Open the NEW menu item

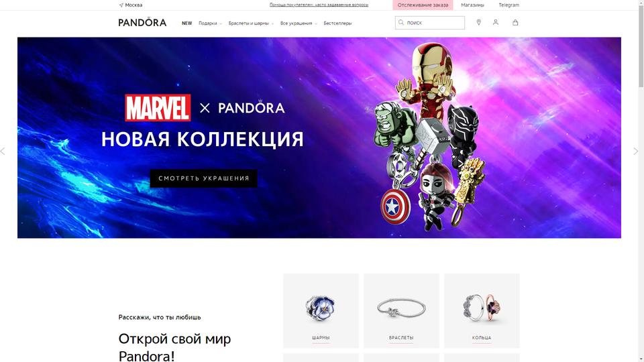pyautogui.click(x=187, y=23)
